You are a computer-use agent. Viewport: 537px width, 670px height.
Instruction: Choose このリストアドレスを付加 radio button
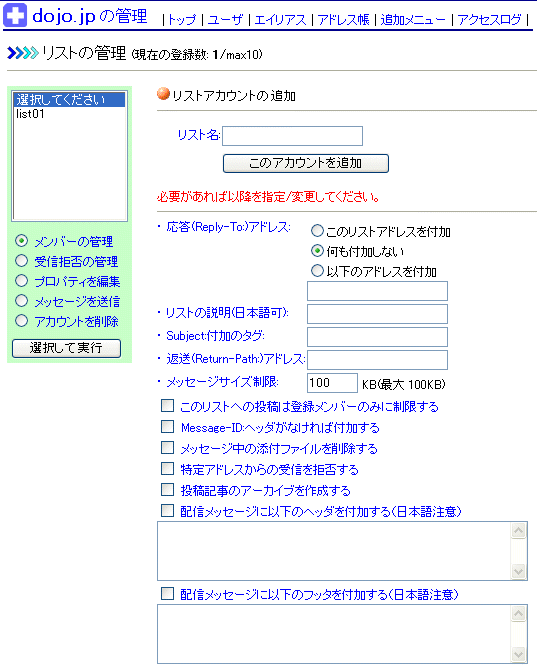(x=317, y=231)
